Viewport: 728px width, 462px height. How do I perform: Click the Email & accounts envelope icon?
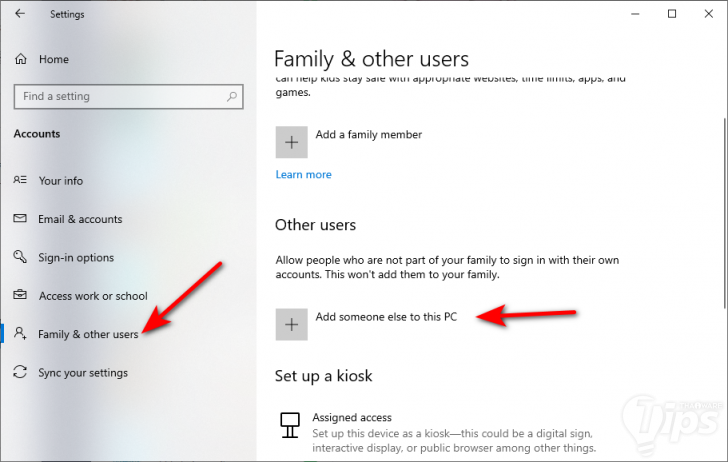click(20, 219)
